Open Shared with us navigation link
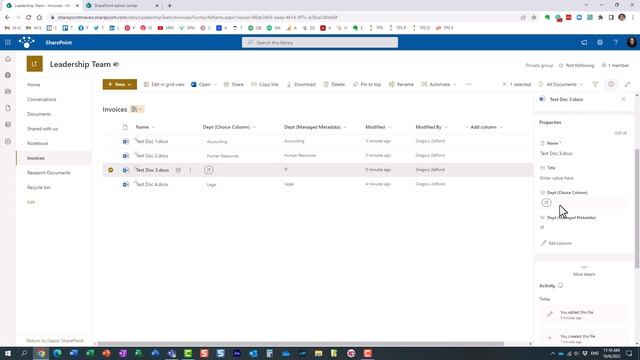This screenshot has width=640, height=360. pyautogui.click(x=42, y=129)
